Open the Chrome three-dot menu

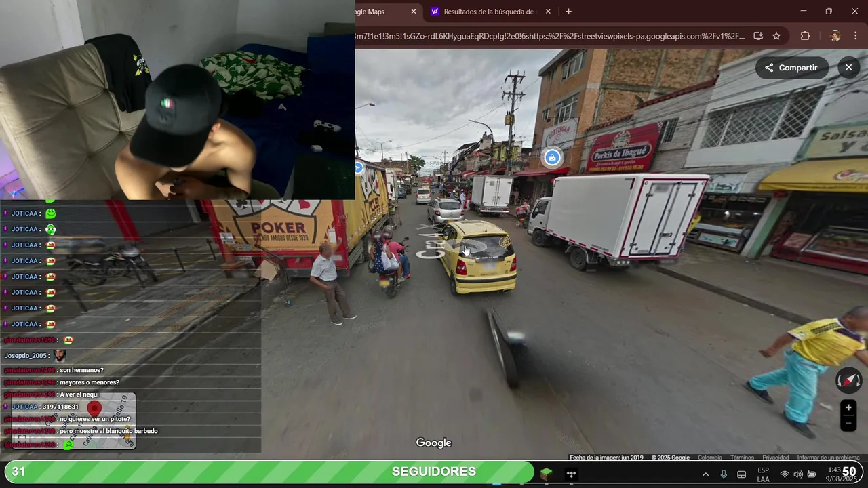point(855,36)
